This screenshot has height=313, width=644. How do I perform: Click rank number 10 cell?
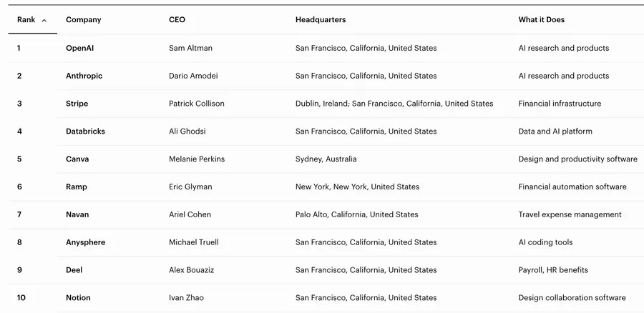(21, 298)
